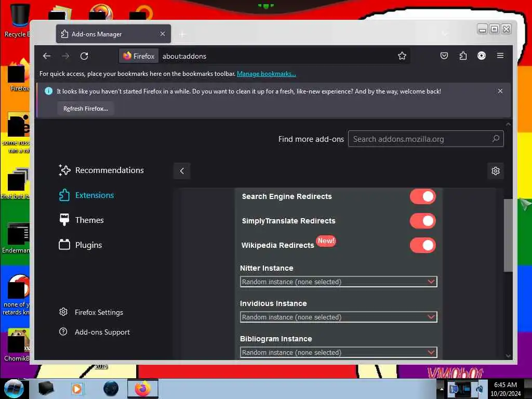Toggle Wikipedia Redirects switch
This screenshot has height=399, width=532.
click(423, 245)
